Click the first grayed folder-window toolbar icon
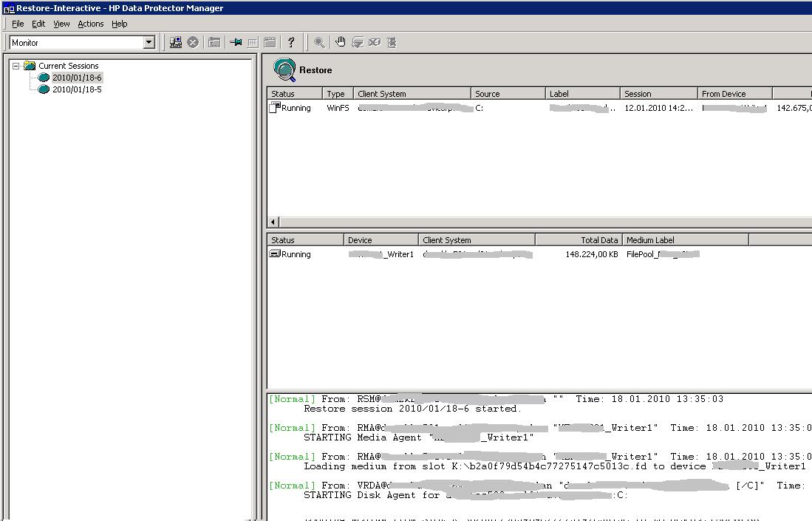The width and height of the screenshot is (812, 521). click(x=214, y=42)
